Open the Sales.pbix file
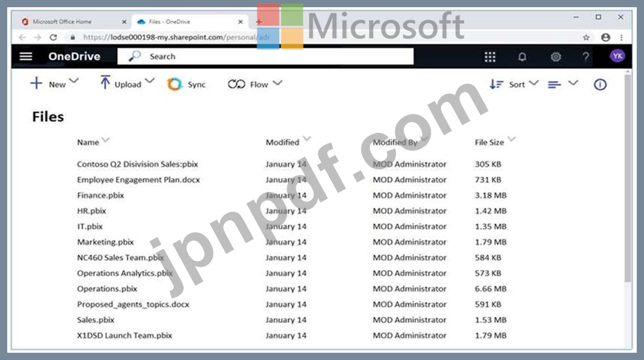 point(96,320)
